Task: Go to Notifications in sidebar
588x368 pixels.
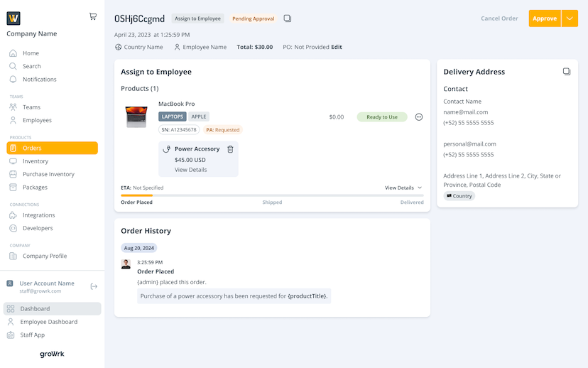Action: point(39,80)
